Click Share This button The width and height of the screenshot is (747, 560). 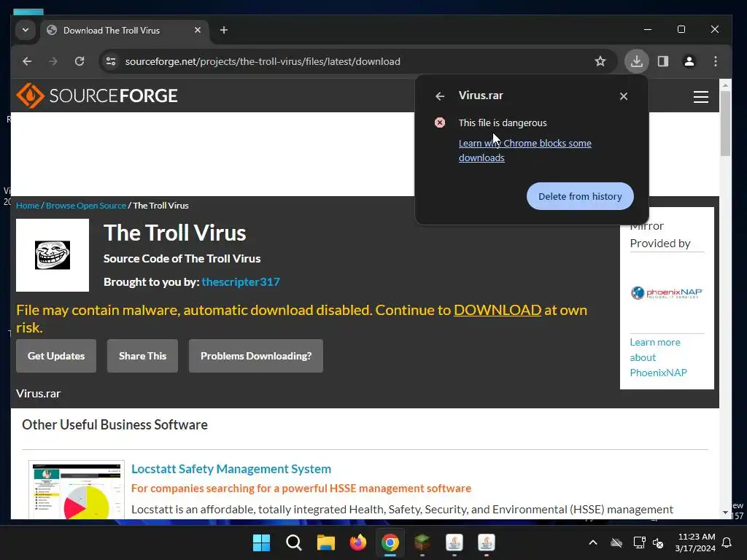(x=142, y=356)
